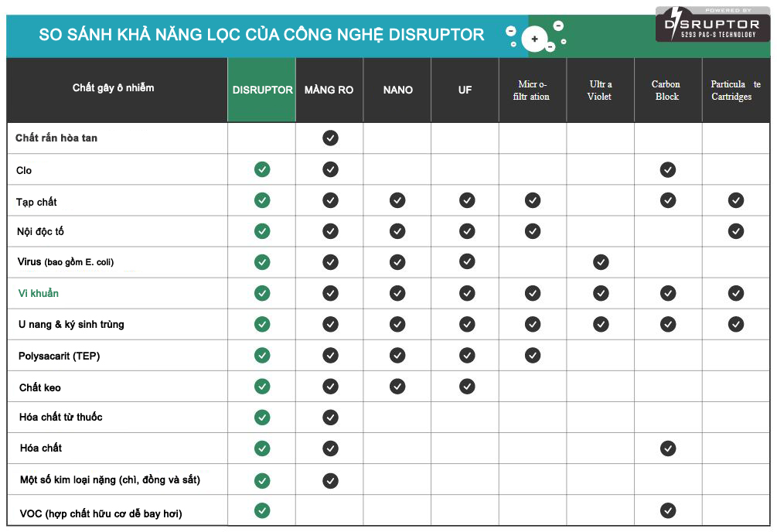The height and width of the screenshot is (532, 777).
Task: Click the 'Polysacarit (TEP)' row label
Action: 59,356
